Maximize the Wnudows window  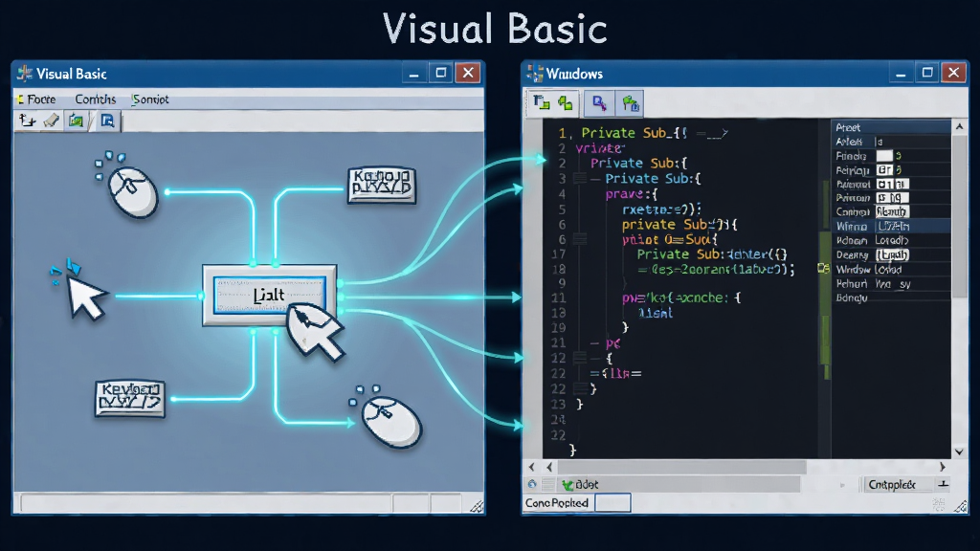[x=927, y=73]
